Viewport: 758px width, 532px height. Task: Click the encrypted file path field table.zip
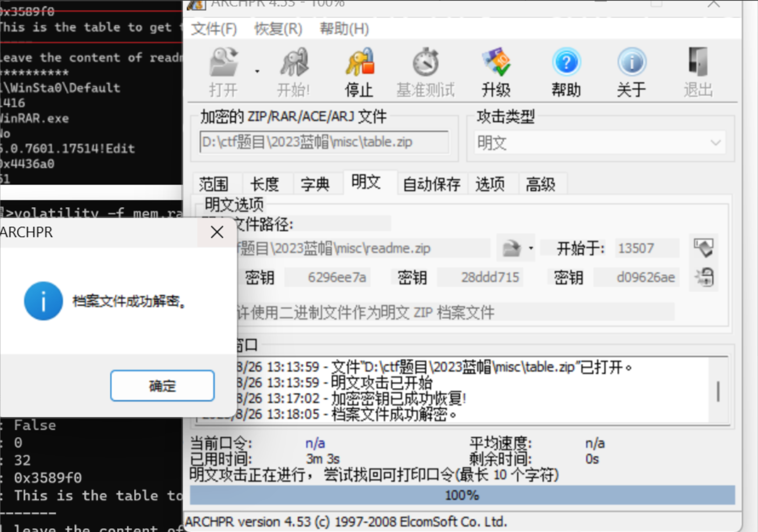click(324, 142)
